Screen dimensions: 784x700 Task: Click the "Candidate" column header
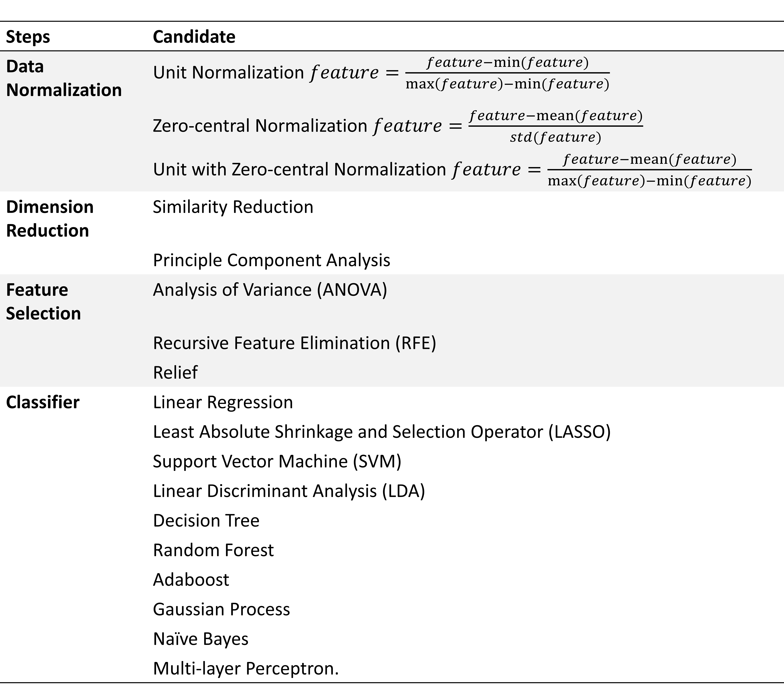[x=194, y=37]
